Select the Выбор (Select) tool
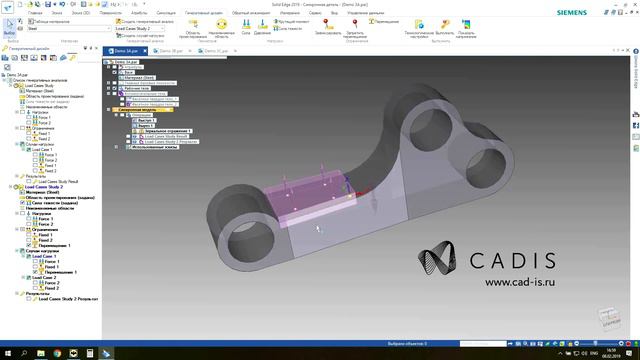The width and height of the screenshot is (640, 360). pos(9,27)
